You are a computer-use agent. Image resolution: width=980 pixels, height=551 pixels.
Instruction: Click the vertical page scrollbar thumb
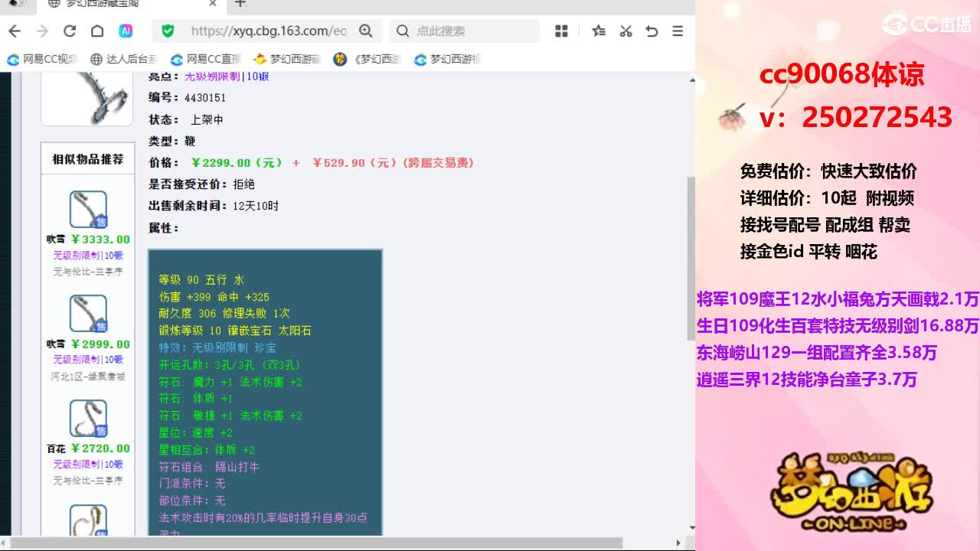coord(690,260)
